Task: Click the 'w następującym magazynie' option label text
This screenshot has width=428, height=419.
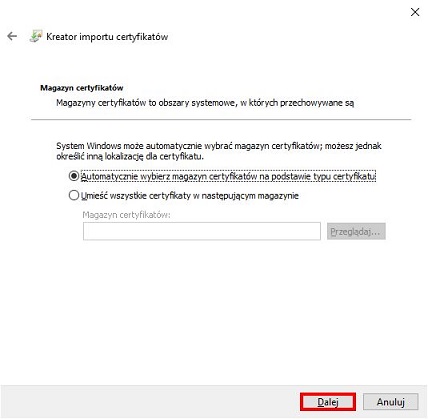Action: pyautogui.click(x=246, y=196)
